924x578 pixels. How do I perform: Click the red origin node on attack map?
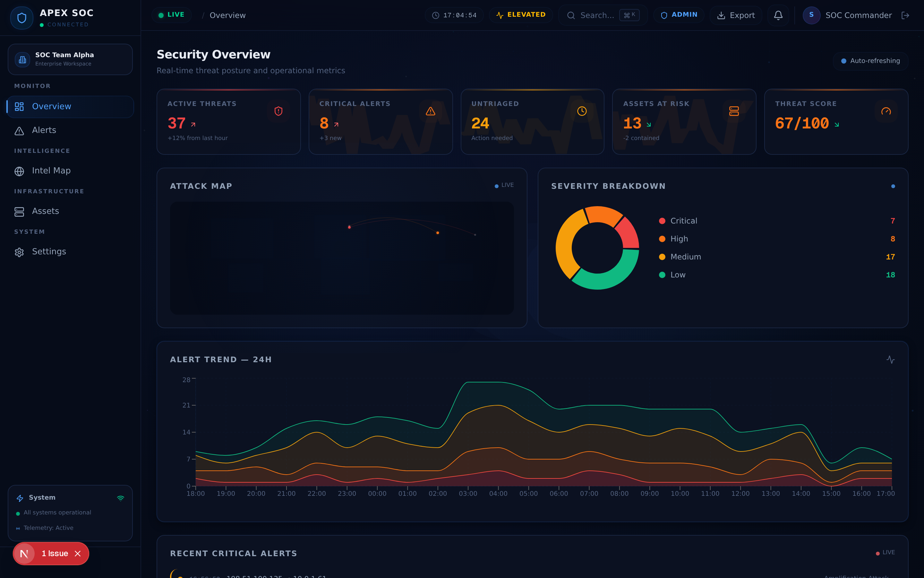349,227
